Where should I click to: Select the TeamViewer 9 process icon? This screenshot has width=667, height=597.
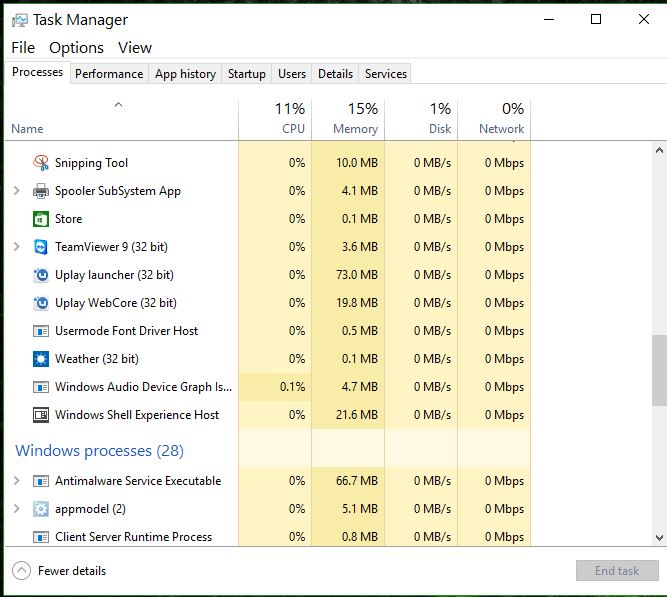(41, 247)
